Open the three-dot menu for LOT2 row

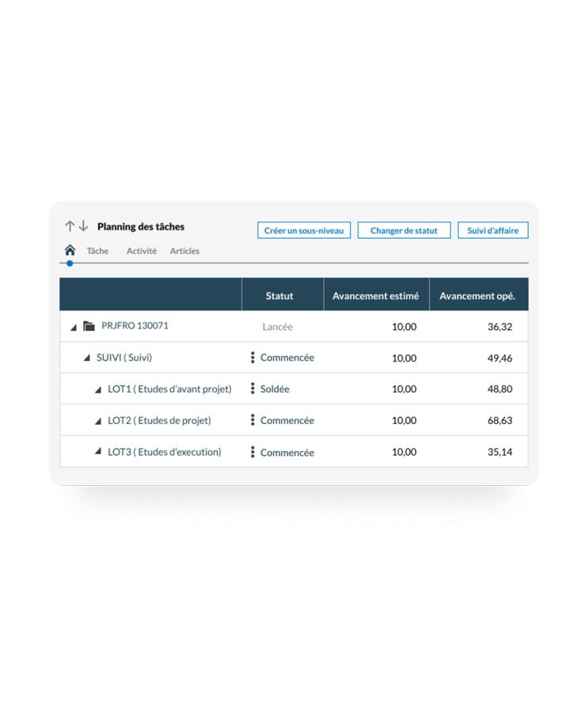tap(253, 420)
